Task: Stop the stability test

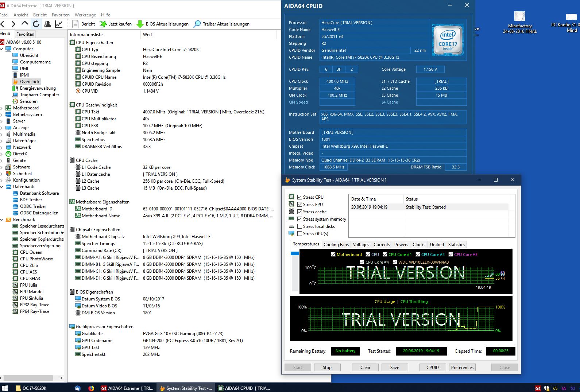Action: 327,368
